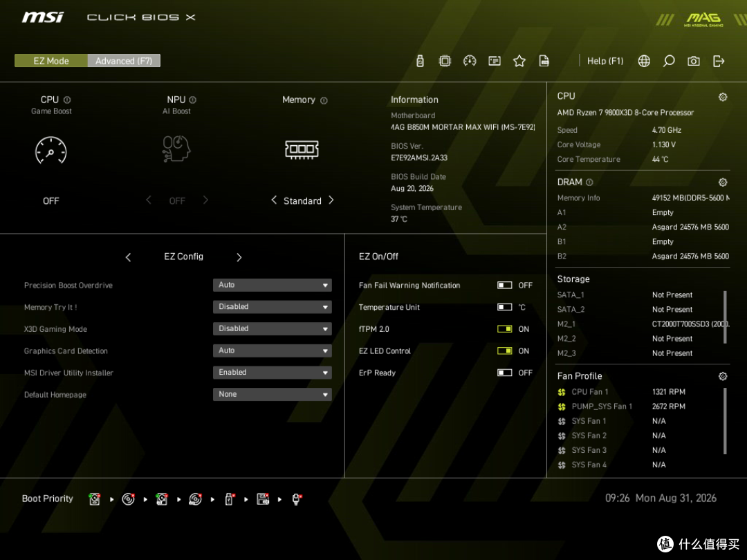The height and width of the screenshot is (560, 747).
Task: Click the Storage panel scrollbar
Action: coord(725,317)
